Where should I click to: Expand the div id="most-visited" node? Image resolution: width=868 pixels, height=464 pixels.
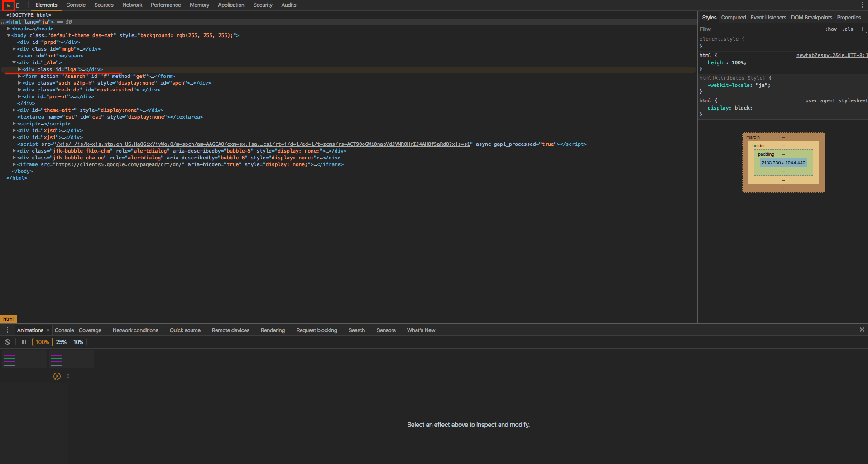click(19, 90)
